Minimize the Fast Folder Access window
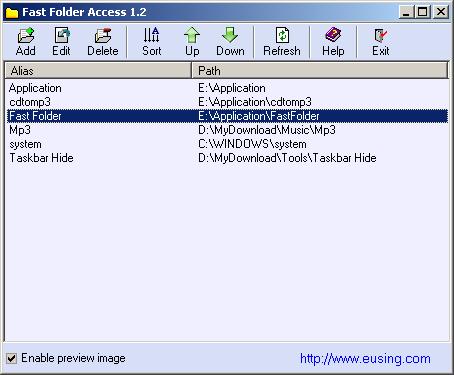 (x=406, y=12)
